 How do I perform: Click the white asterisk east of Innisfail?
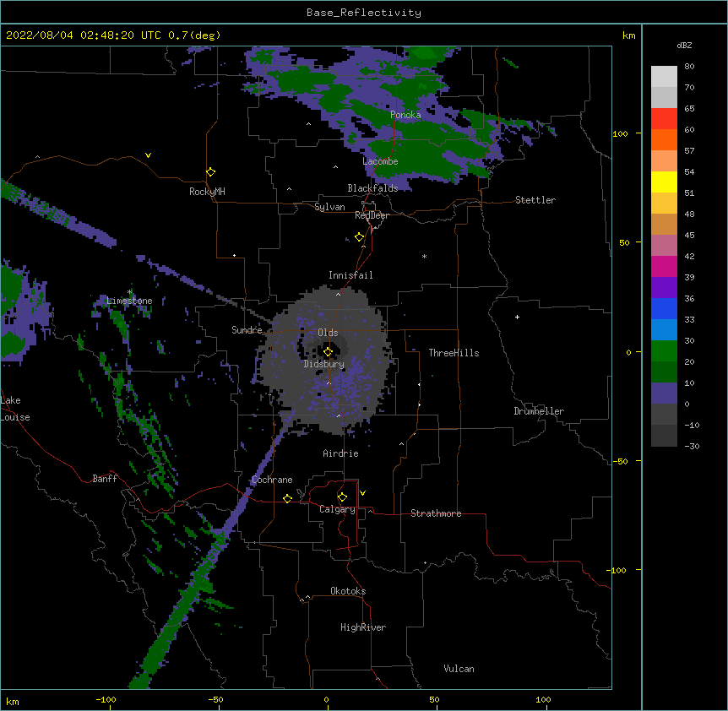click(424, 256)
